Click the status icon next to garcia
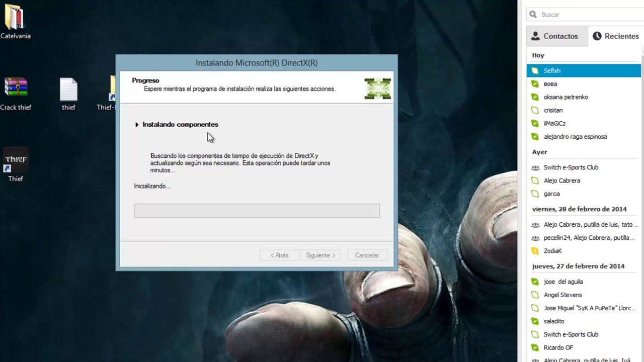 coord(535,194)
